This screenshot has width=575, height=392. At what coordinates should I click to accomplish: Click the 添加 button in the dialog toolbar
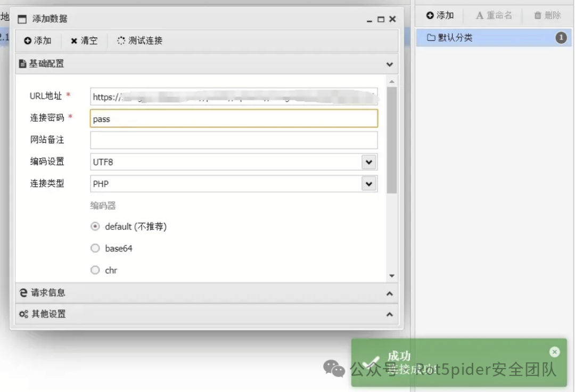(38, 40)
